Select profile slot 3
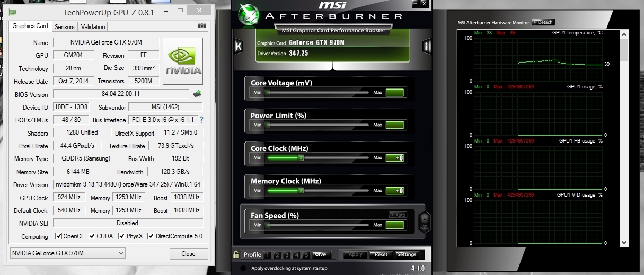 click(x=287, y=255)
